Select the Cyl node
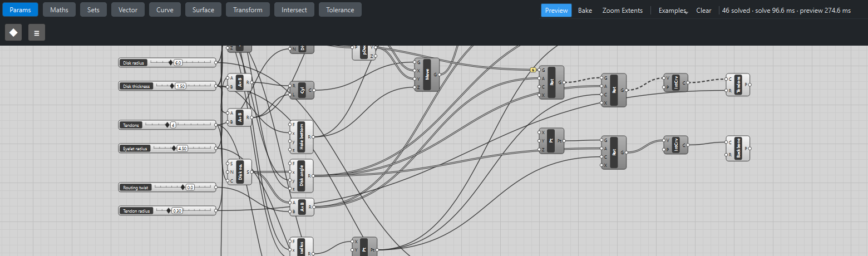 302,90
